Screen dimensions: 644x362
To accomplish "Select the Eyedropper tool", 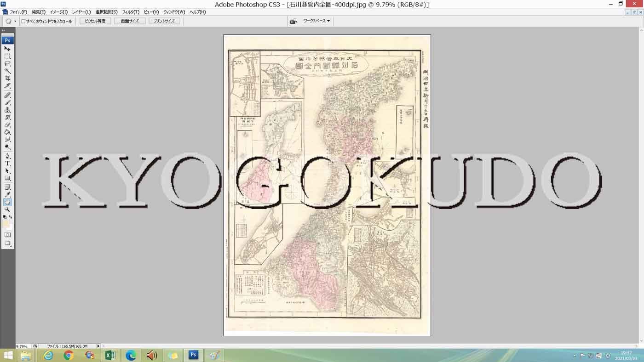I will [x=7, y=195].
